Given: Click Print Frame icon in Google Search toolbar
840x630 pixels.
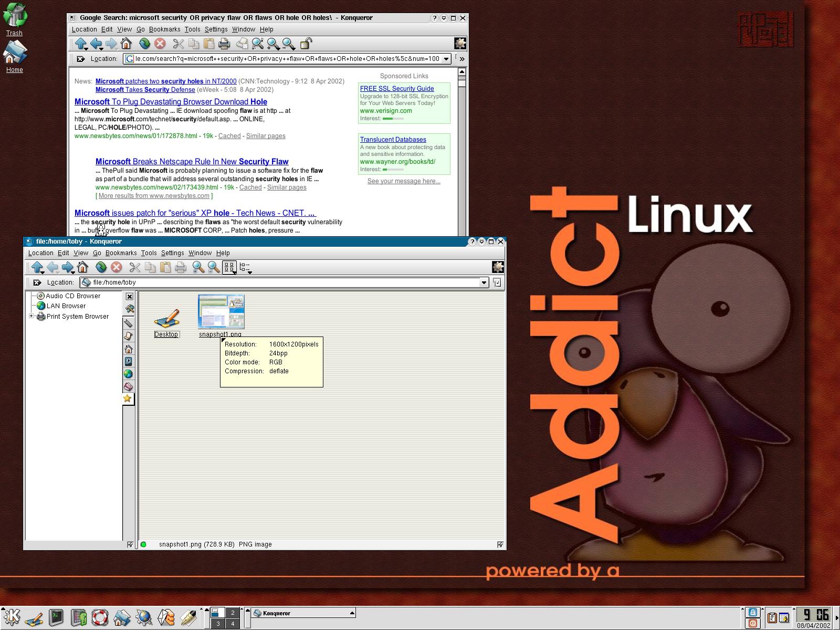Looking at the screenshot, I should pos(241,44).
